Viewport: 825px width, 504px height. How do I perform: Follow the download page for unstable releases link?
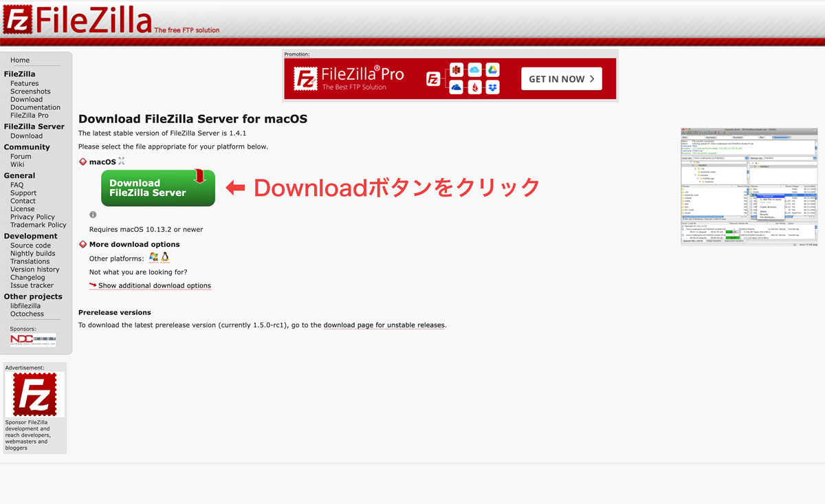point(384,325)
